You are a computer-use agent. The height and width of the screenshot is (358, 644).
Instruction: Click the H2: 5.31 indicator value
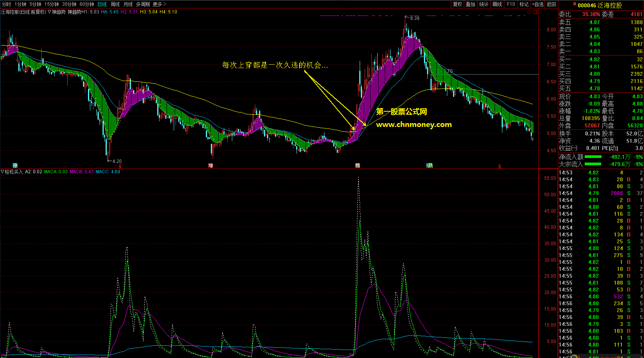click(x=129, y=12)
